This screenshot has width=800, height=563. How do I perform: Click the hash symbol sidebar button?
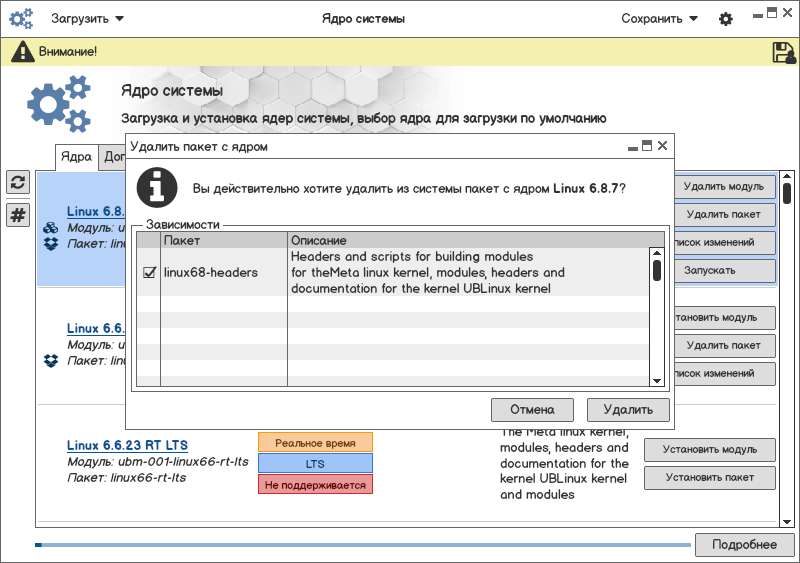click(18, 215)
